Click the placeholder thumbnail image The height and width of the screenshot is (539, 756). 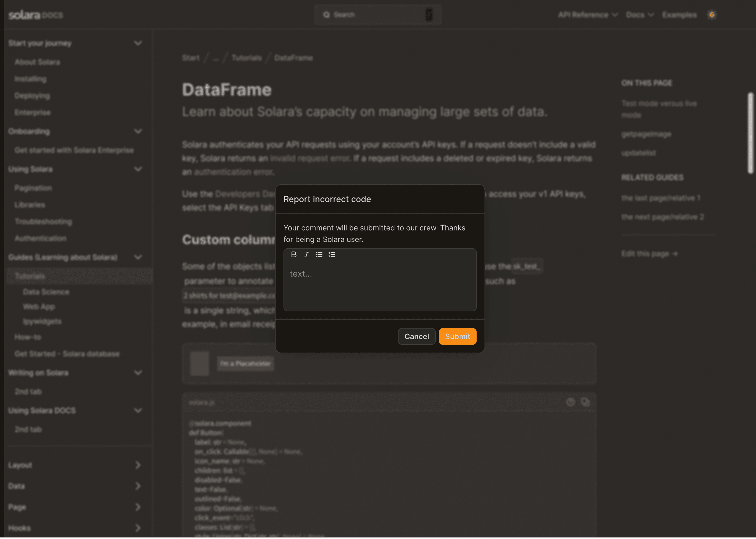click(200, 364)
